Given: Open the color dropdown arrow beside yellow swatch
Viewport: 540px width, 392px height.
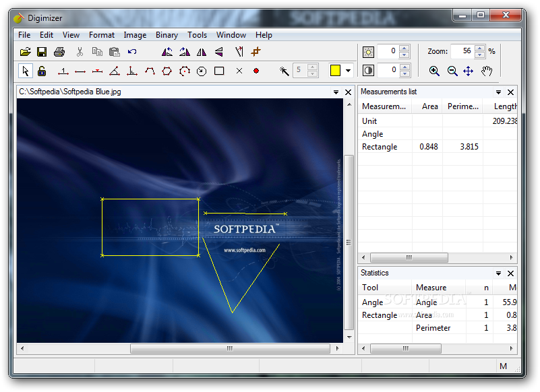Looking at the screenshot, I should (348, 71).
